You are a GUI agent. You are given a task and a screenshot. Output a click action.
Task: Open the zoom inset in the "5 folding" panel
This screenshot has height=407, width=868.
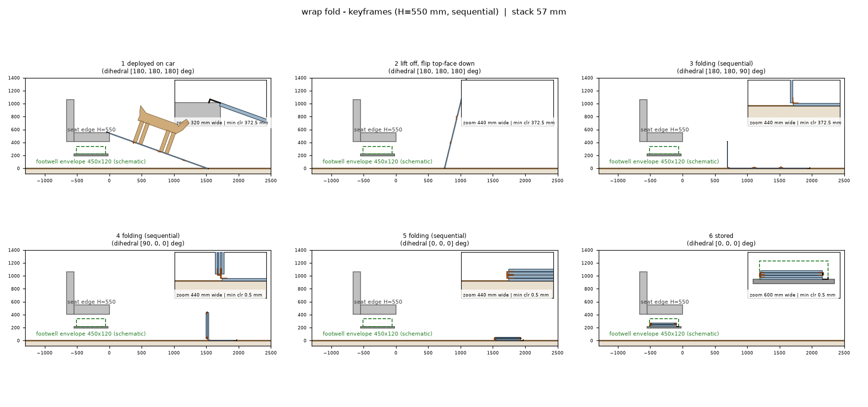(x=507, y=275)
